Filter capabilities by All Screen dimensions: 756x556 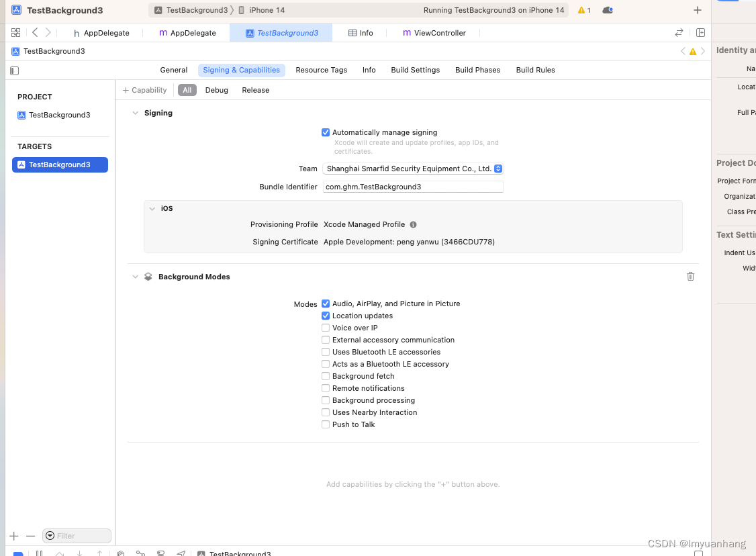[x=187, y=90]
